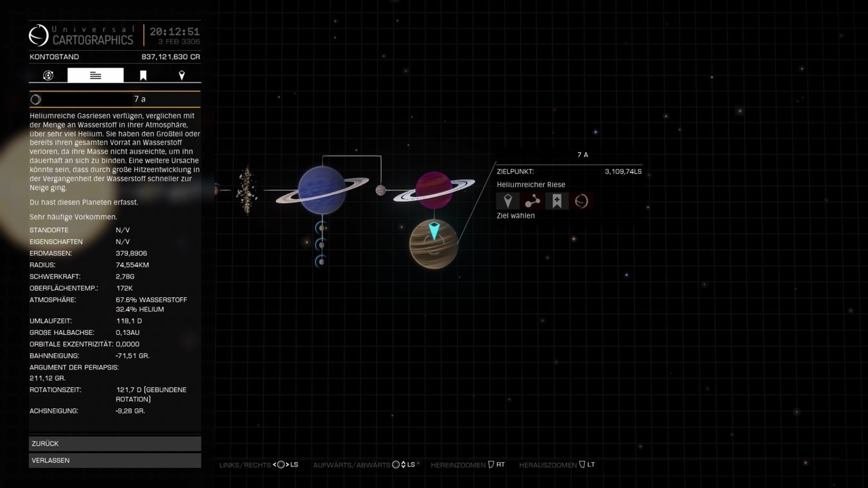
Task: Click the Radius value '74,554KM'
Action: (x=132, y=265)
